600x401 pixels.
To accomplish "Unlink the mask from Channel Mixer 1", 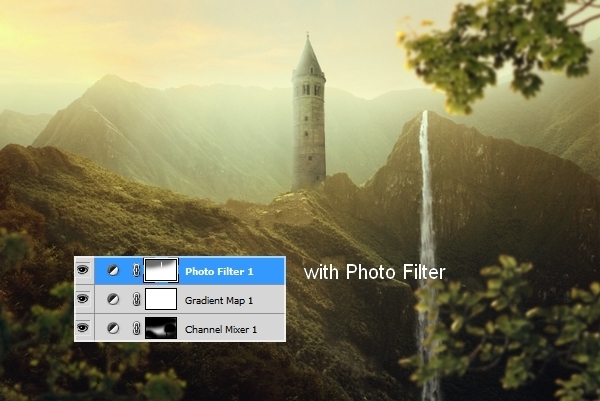I will (136, 328).
